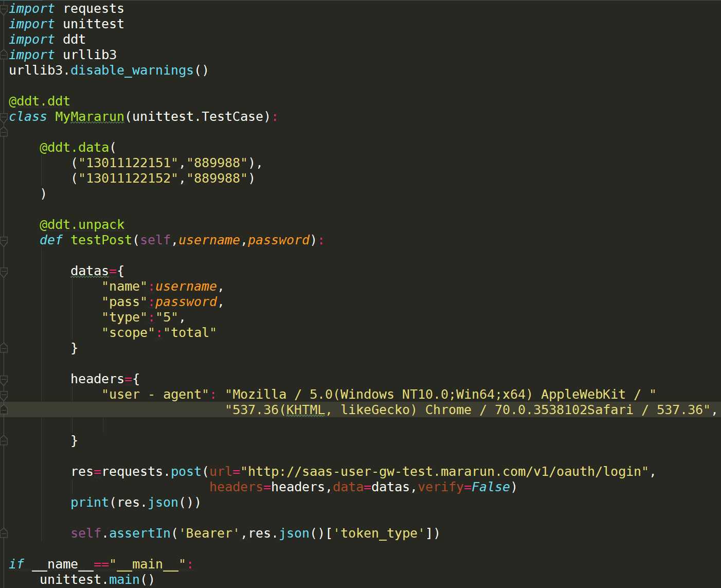The height and width of the screenshot is (588, 721).
Task: Click the 'headers' variable name at its assignment
Action: [98, 379]
